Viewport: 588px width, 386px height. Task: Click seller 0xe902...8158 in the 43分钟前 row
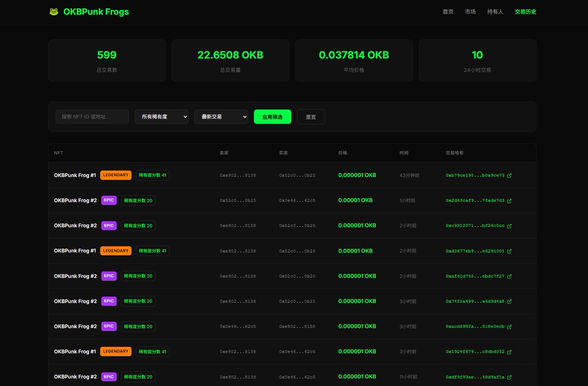(x=238, y=175)
